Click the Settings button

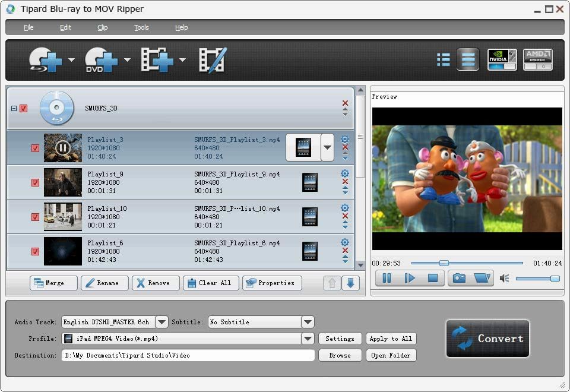click(x=340, y=339)
